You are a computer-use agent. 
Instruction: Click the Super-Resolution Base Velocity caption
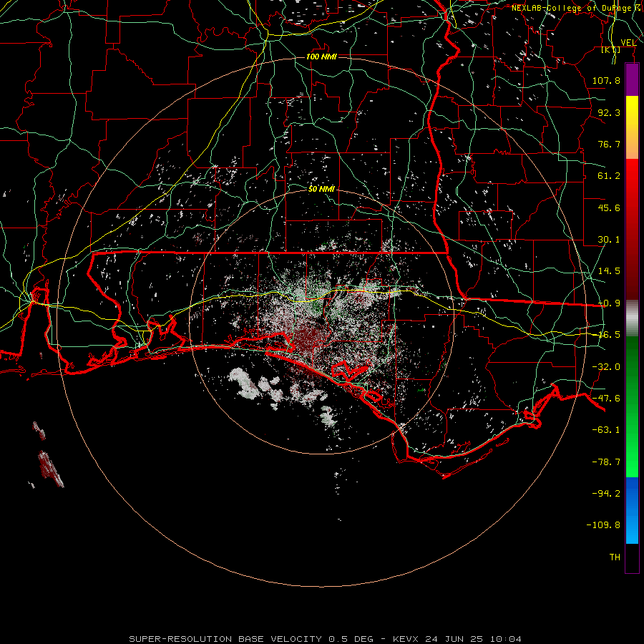tap(326, 639)
